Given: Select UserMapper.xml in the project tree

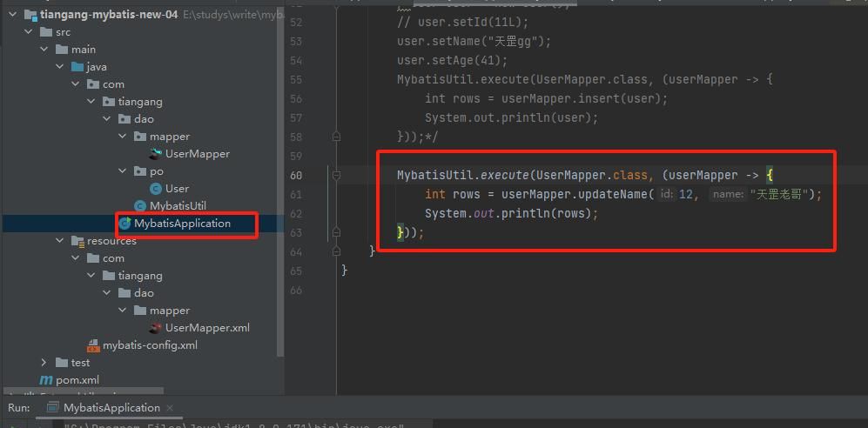Looking at the screenshot, I should coord(207,328).
